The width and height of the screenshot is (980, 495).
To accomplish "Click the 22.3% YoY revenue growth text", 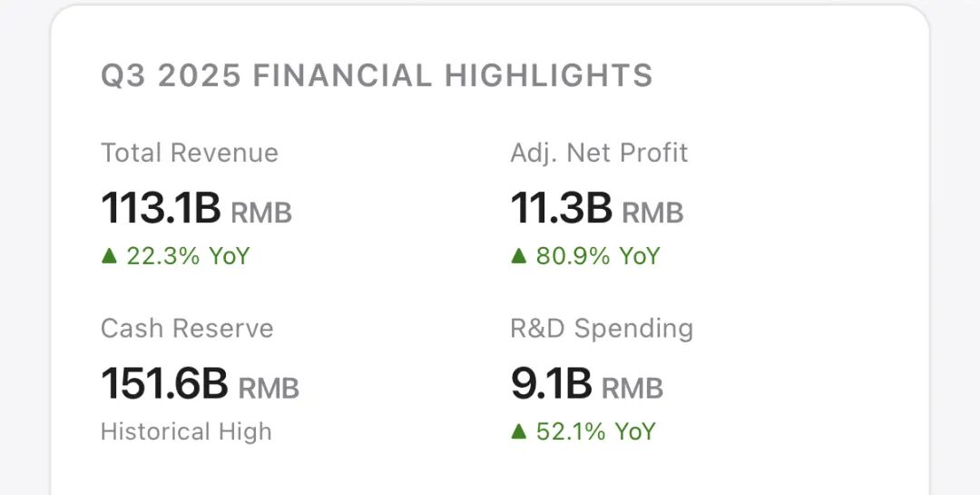I will point(188,256).
